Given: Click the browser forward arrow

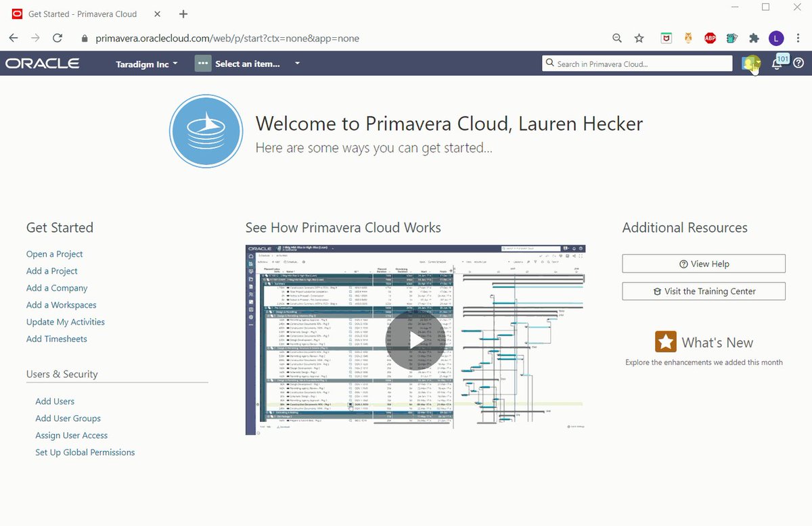Looking at the screenshot, I should tap(35, 39).
